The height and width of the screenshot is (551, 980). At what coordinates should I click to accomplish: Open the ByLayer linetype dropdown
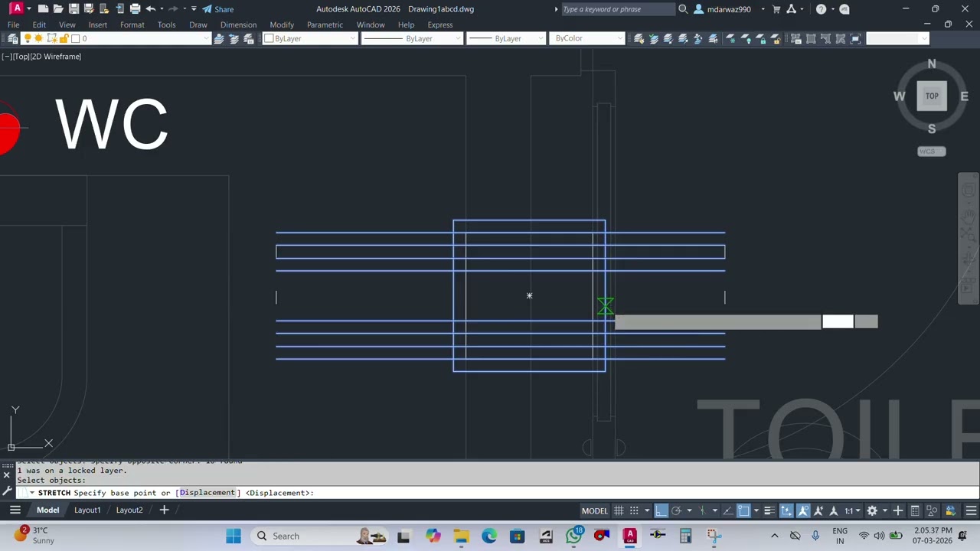coord(457,38)
